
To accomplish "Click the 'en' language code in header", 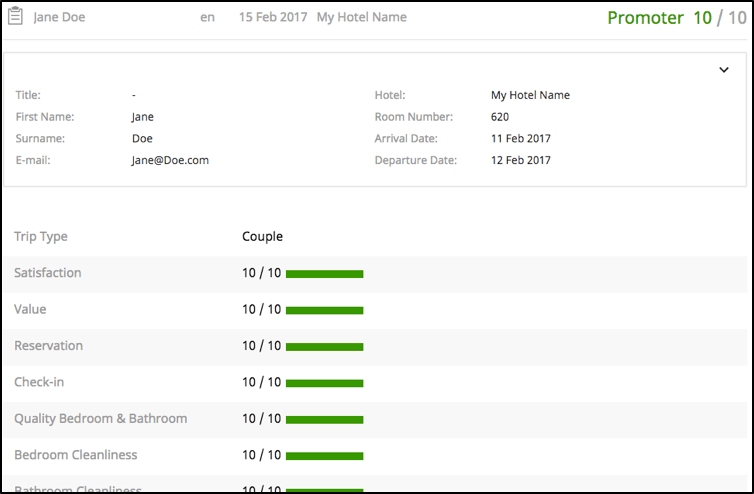I will (207, 18).
